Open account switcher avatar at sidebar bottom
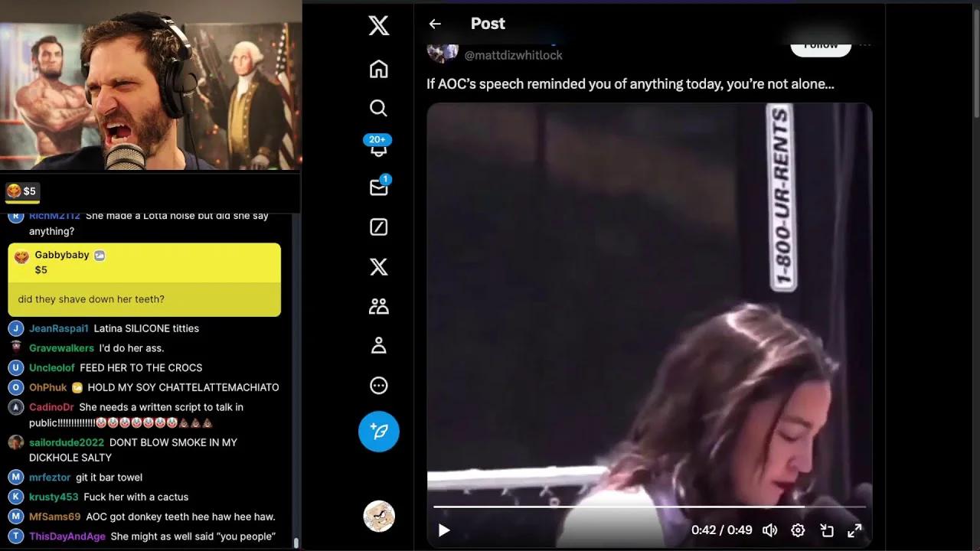 pyautogui.click(x=379, y=517)
